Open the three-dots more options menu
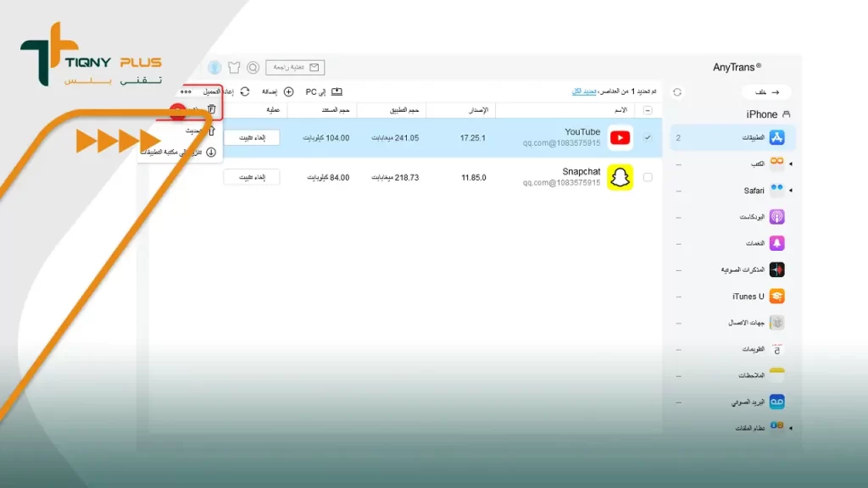The width and height of the screenshot is (868, 488). coord(186,91)
